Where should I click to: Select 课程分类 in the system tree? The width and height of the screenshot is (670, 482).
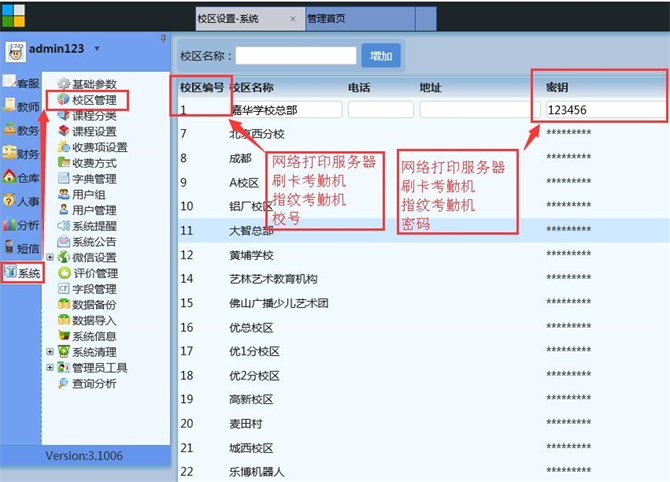(x=93, y=115)
